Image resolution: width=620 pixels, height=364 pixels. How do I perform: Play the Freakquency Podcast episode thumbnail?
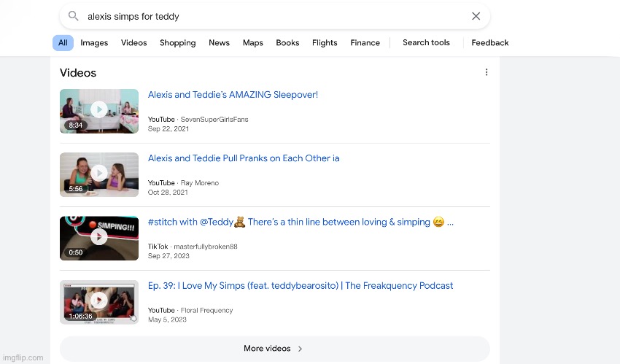pyautogui.click(x=99, y=301)
